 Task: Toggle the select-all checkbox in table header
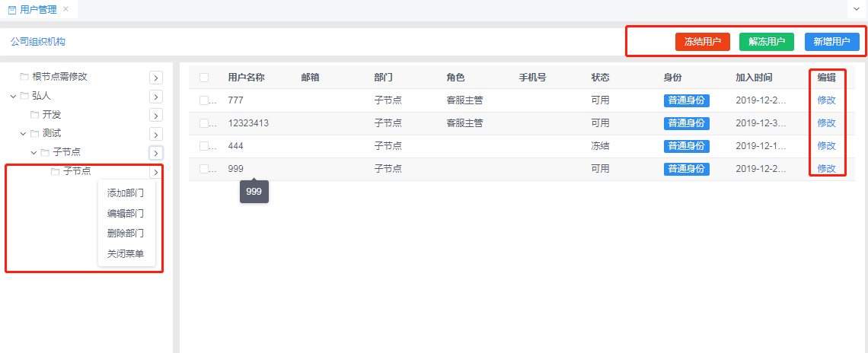pos(204,78)
